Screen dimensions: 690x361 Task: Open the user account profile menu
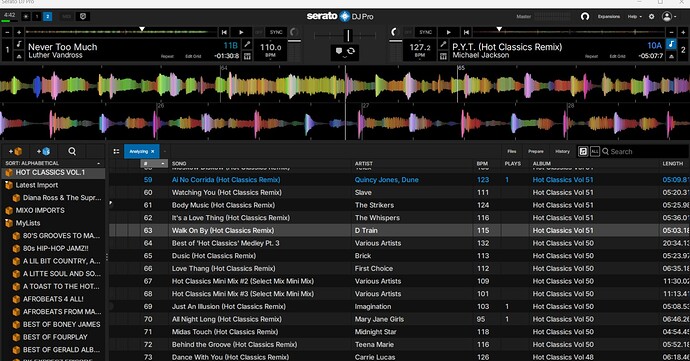pos(669,16)
